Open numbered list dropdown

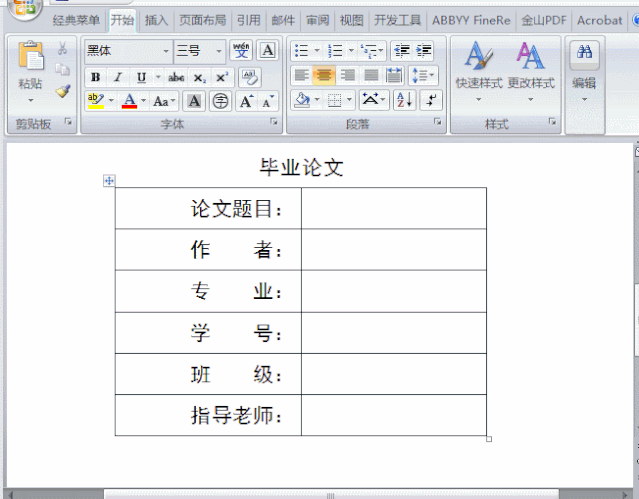point(351,51)
